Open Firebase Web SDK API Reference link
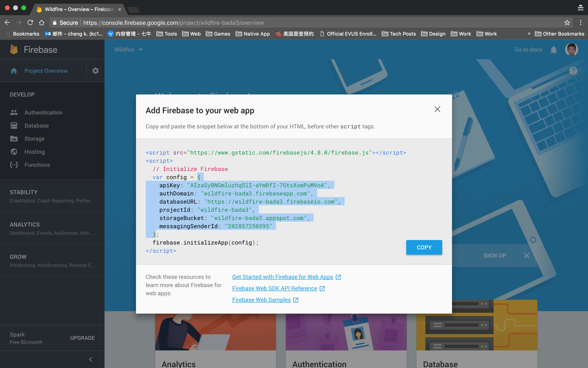This screenshot has width=588, height=368. 274,288
